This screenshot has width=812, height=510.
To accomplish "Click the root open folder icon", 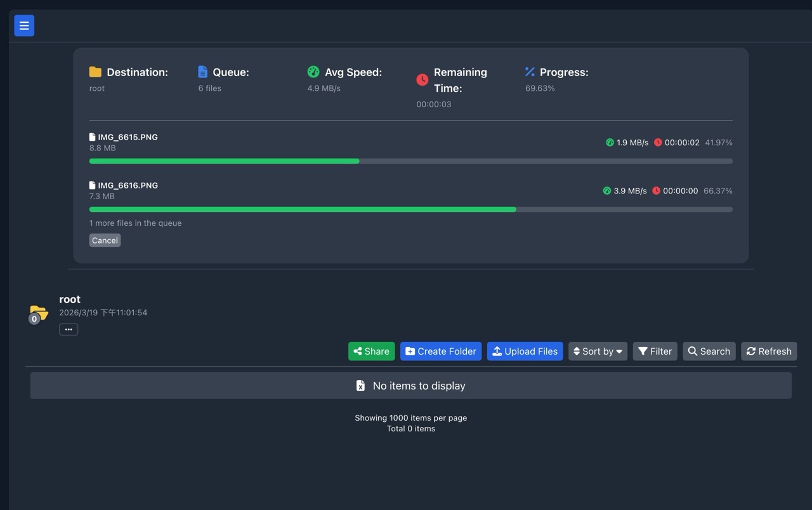I will click(x=39, y=313).
